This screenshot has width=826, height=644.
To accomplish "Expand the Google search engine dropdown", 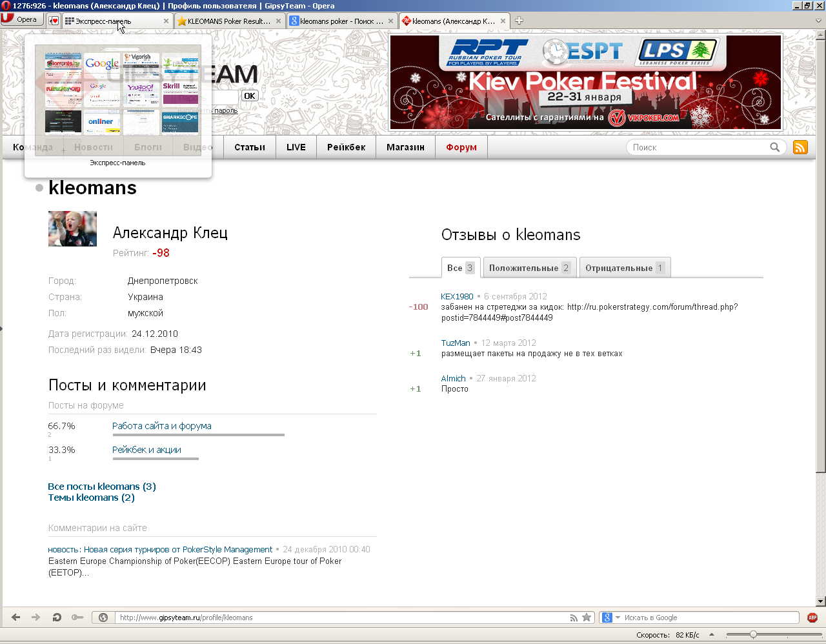I will (618, 618).
